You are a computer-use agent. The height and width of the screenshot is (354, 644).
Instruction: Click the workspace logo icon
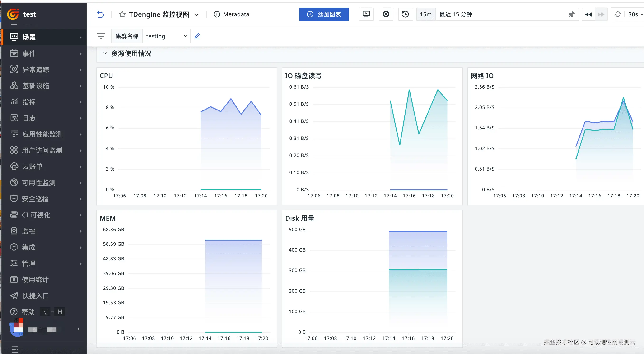(13, 14)
